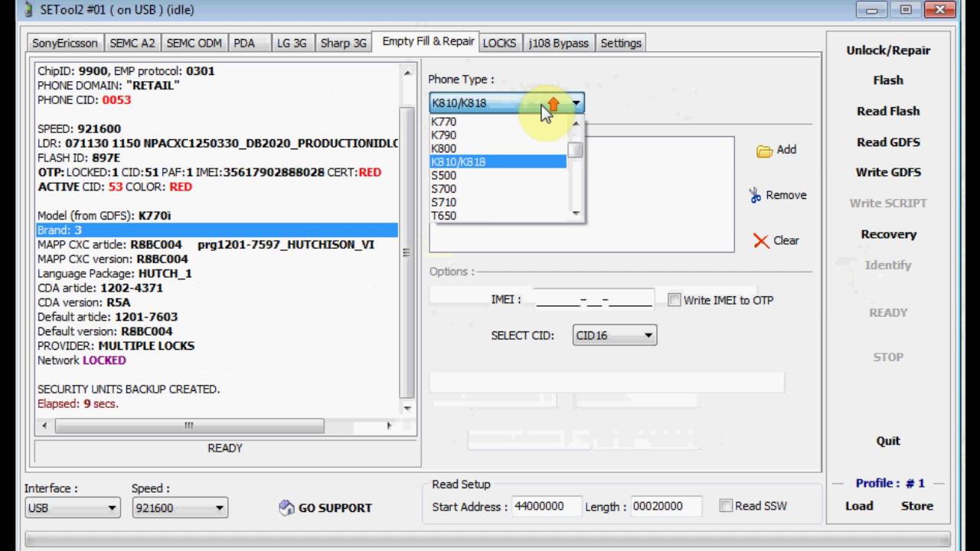The height and width of the screenshot is (551, 980).
Task: Toggle the Read SSW checkbox
Action: coord(726,505)
